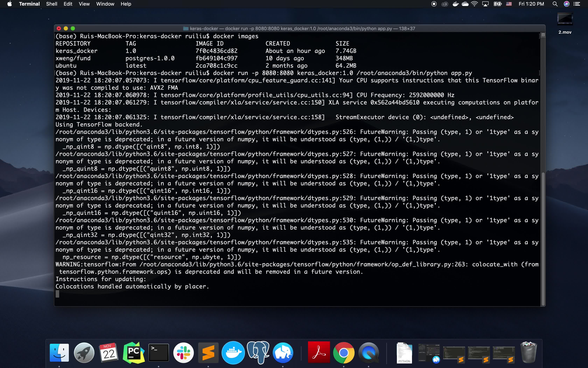The width and height of the screenshot is (588, 368).
Task: Open the Shell menu
Action: pos(51,4)
